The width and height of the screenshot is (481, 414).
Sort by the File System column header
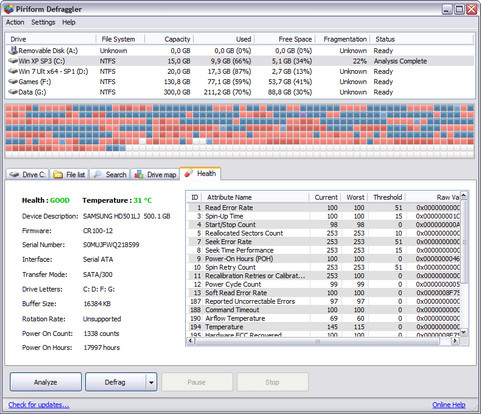tap(120, 39)
